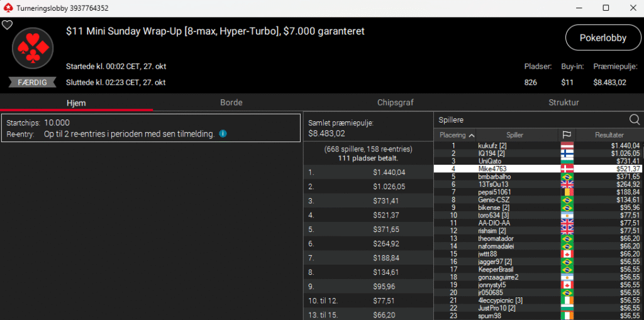This screenshot has height=320, width=644.
Task: Open the Pokerlobby button
Action: (x=602, y=38)
